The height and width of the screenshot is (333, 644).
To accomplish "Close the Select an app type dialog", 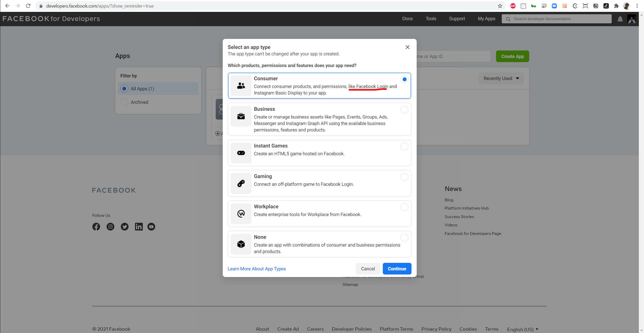I will pyautogui.click(x=407, y=47).
